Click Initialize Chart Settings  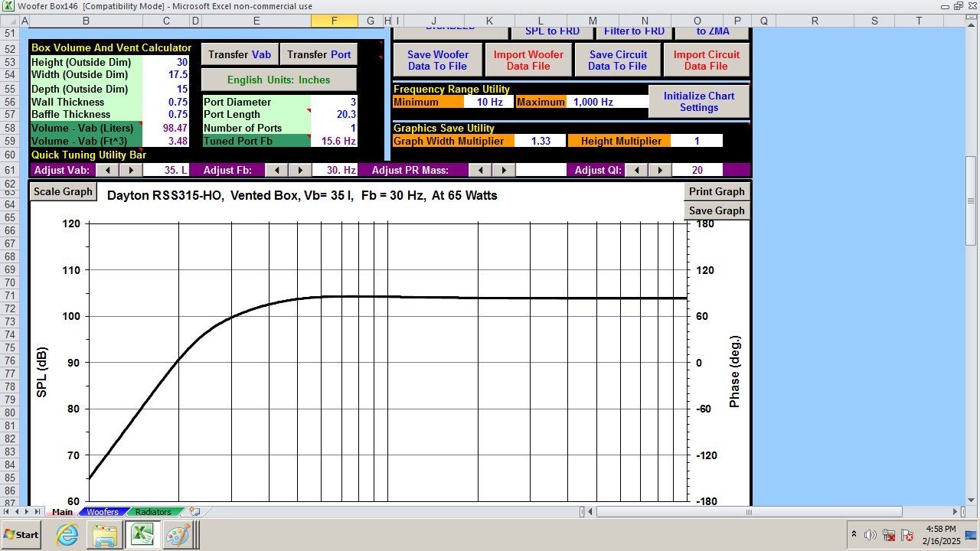click(699, 102)
